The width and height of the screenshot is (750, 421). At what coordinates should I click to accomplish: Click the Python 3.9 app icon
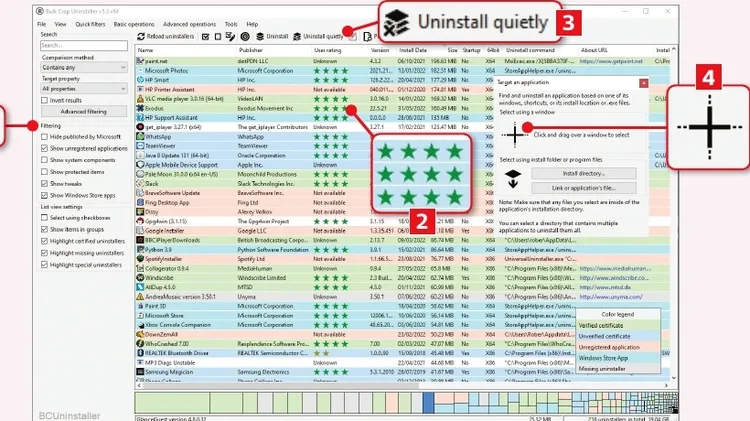(x=140, y=250)
